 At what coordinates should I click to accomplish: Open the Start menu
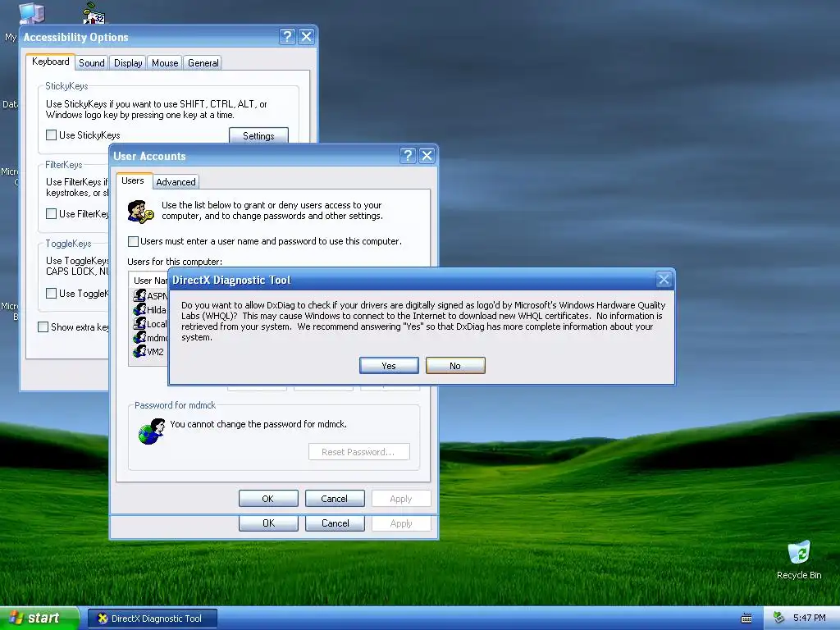pos(39,619)
